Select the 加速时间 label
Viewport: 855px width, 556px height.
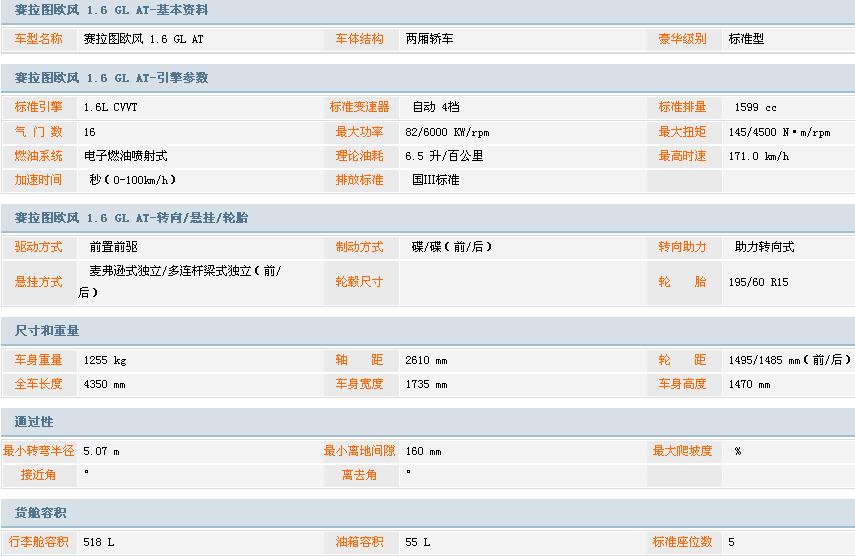coord(38,180)
